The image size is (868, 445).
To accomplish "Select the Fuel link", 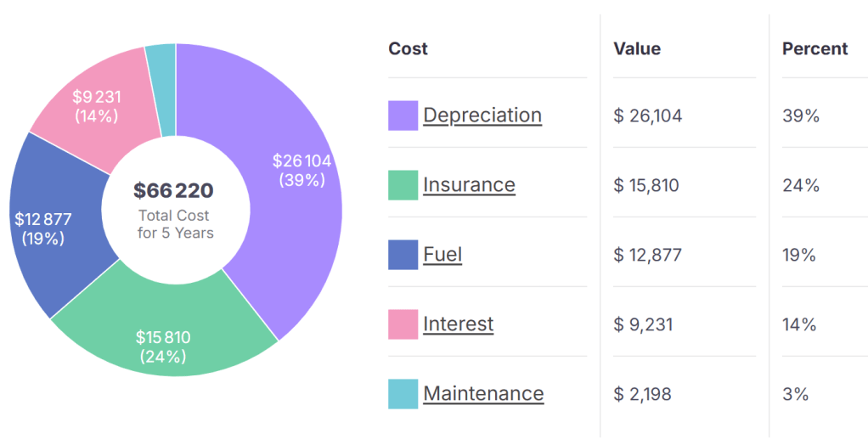I will pos(442,255).
